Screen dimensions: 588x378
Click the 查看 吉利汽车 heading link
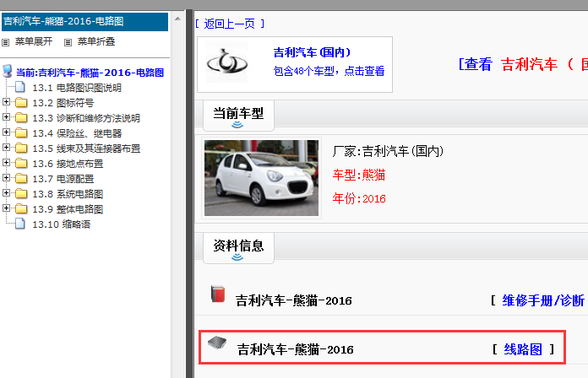(523, 64)
